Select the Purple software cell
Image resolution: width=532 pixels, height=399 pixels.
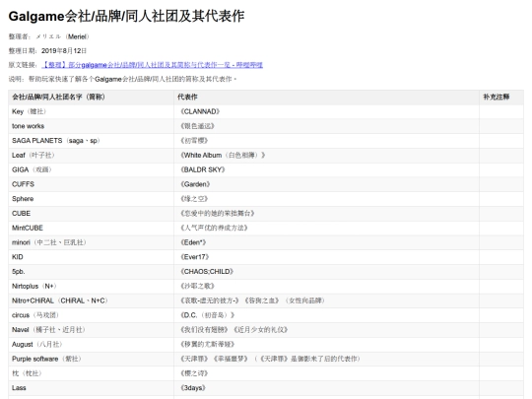pos(91,359)
